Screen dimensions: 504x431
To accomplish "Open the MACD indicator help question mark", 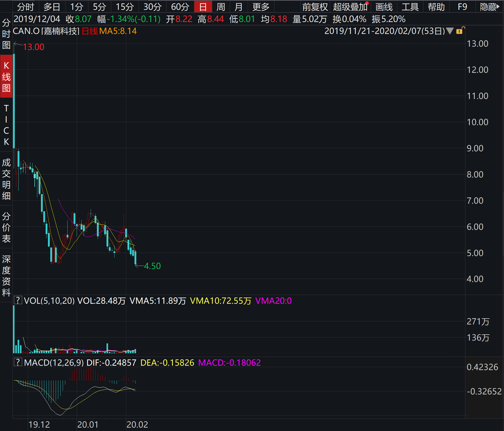I will tap(18, 362).
